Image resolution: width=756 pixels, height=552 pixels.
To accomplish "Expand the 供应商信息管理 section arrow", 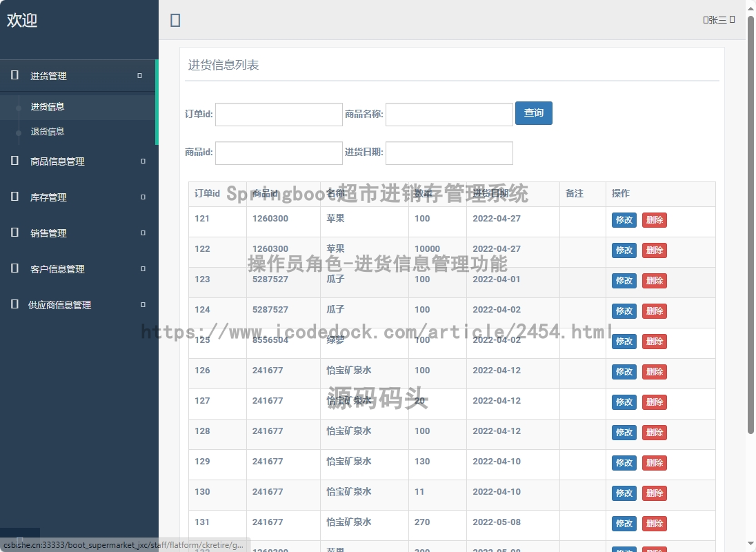I will 143,305.
